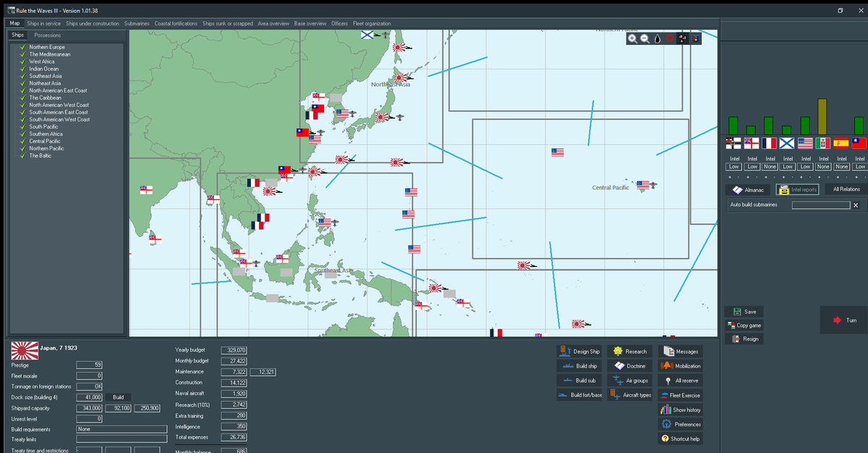Click US flag at Hawaii in Central Pacific
868x453 pixels.
click(643, 185)
